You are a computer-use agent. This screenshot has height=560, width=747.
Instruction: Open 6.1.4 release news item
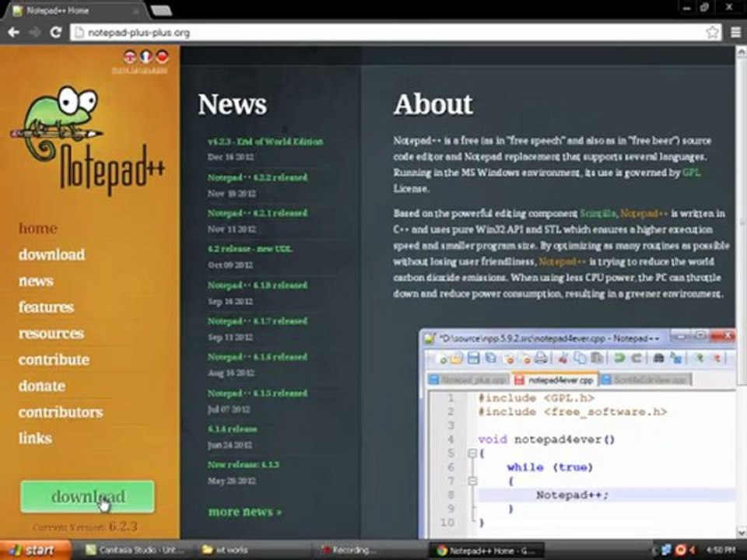(x=233, y=429)
